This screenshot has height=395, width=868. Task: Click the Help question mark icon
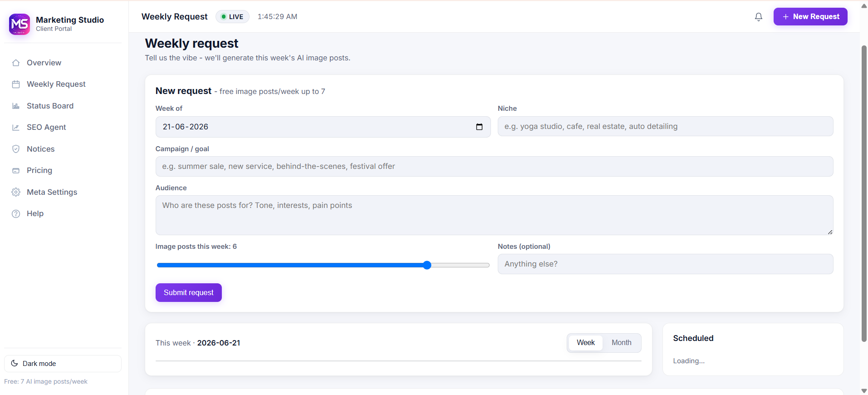pos(16,213)
